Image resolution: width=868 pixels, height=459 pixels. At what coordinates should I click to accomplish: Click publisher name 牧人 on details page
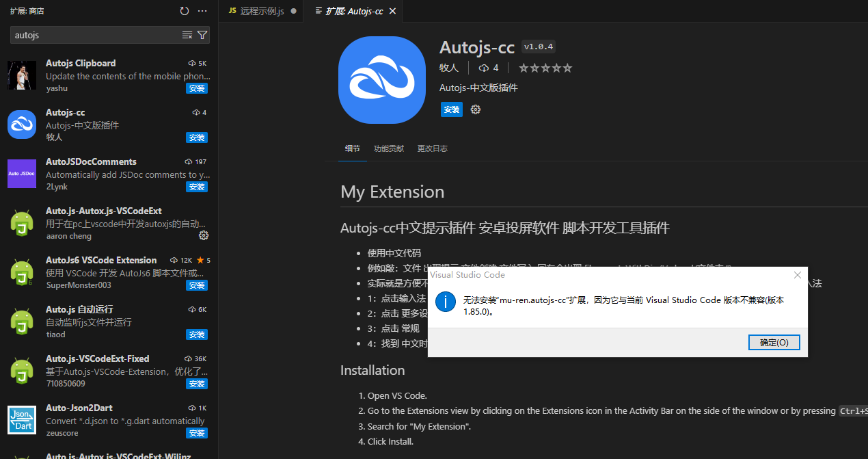448,68
